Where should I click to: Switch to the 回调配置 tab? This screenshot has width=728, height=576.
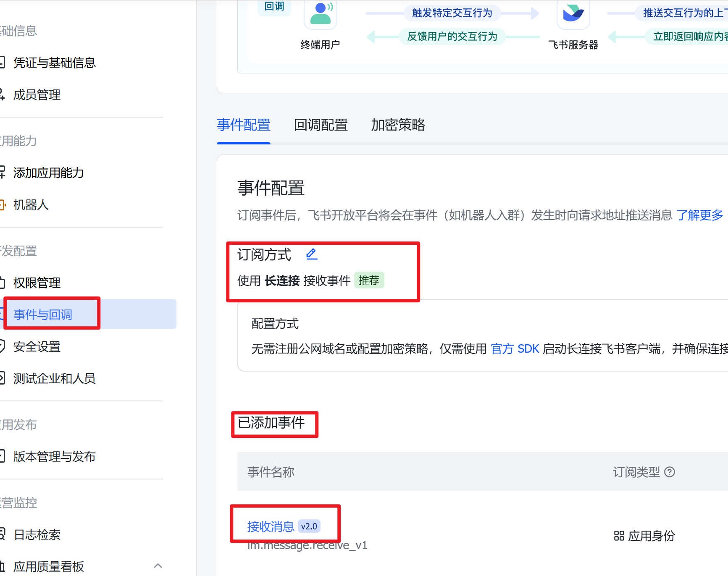point(321,125)
